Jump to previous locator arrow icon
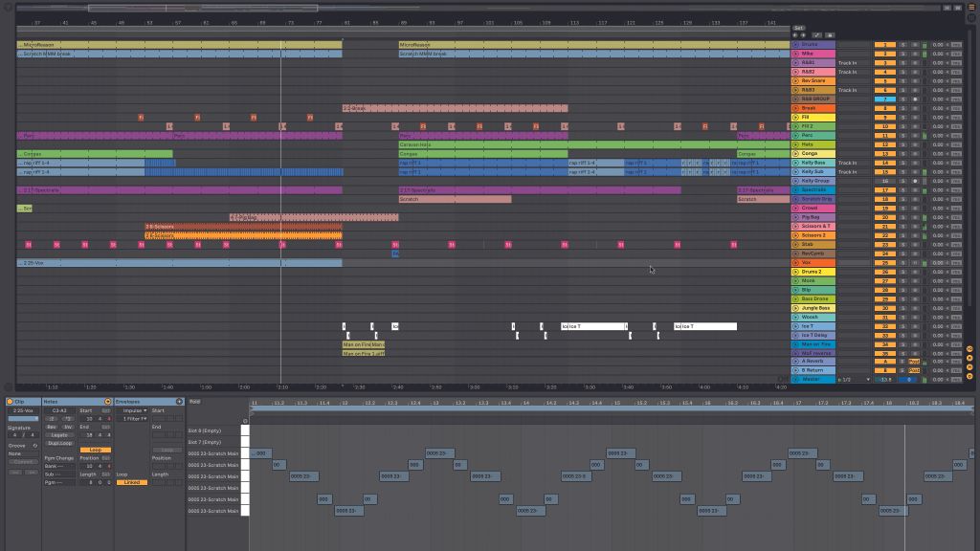Screen dimensions: 980x551 pos(795,35)
